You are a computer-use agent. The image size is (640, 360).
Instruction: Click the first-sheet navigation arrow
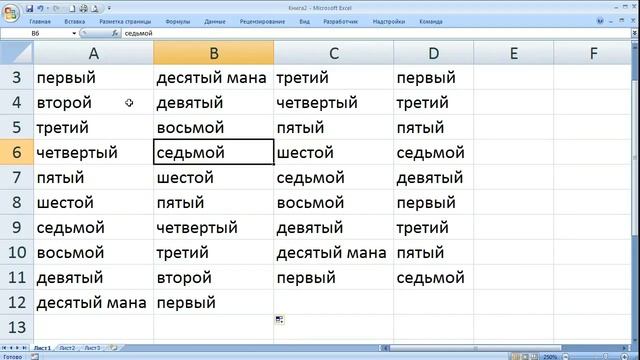[4, 348]
